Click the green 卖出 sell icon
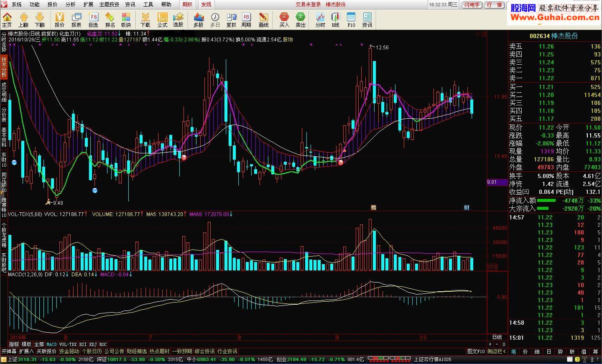602x364 pixels. pyautogui.click(x=301, y=20)
